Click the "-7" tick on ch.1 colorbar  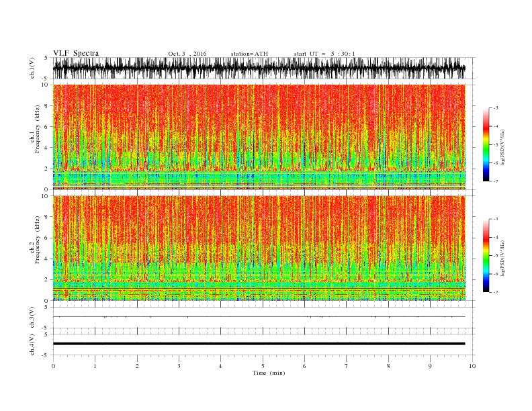pyautogui.click(x=496, y=181)
